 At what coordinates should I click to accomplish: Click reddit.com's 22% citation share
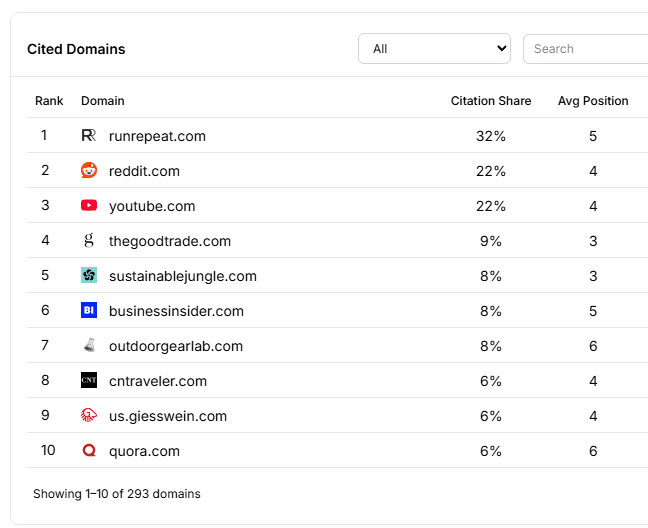pos(491,171)
